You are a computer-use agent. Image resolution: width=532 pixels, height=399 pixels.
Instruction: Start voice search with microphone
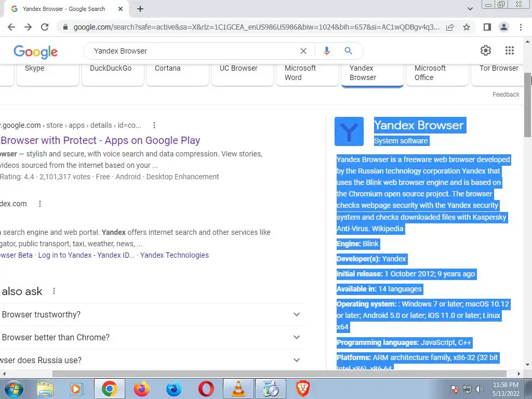[x=326, y=51]
